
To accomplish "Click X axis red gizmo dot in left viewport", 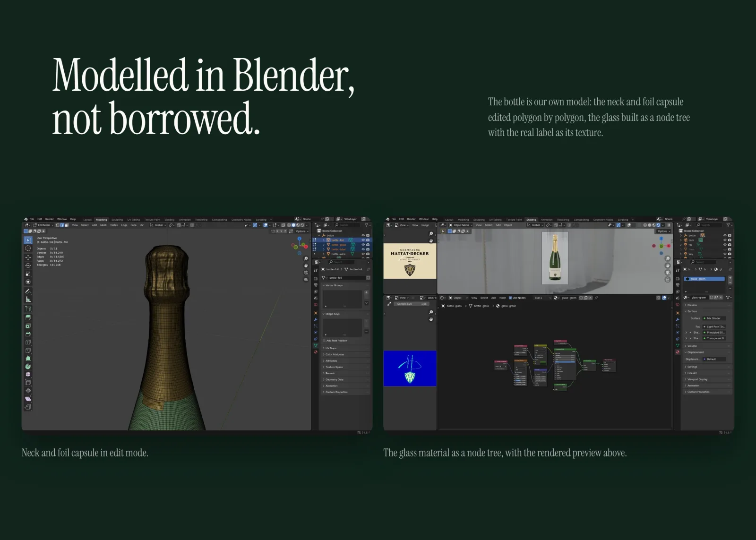I will click(306, 247).
